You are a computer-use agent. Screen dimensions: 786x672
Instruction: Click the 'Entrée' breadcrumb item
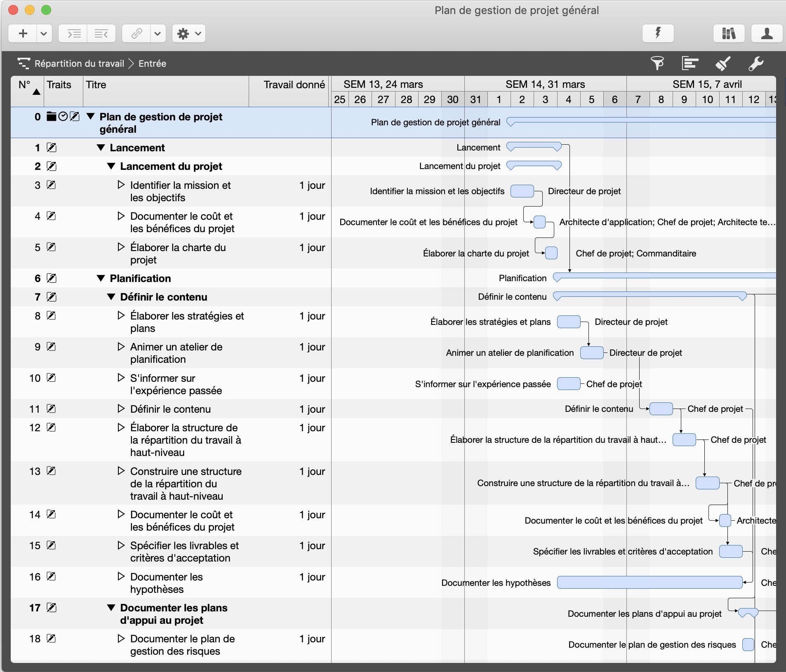coord(152,63)
